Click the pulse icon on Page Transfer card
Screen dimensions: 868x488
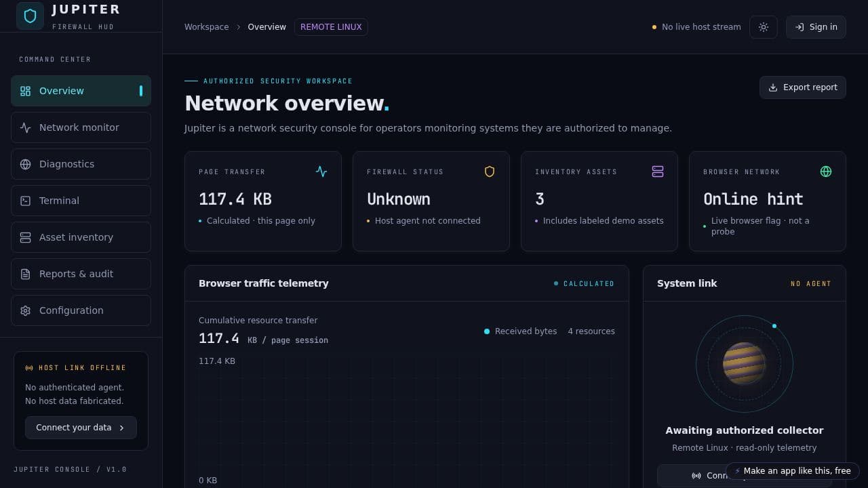(x=321, y=171)
